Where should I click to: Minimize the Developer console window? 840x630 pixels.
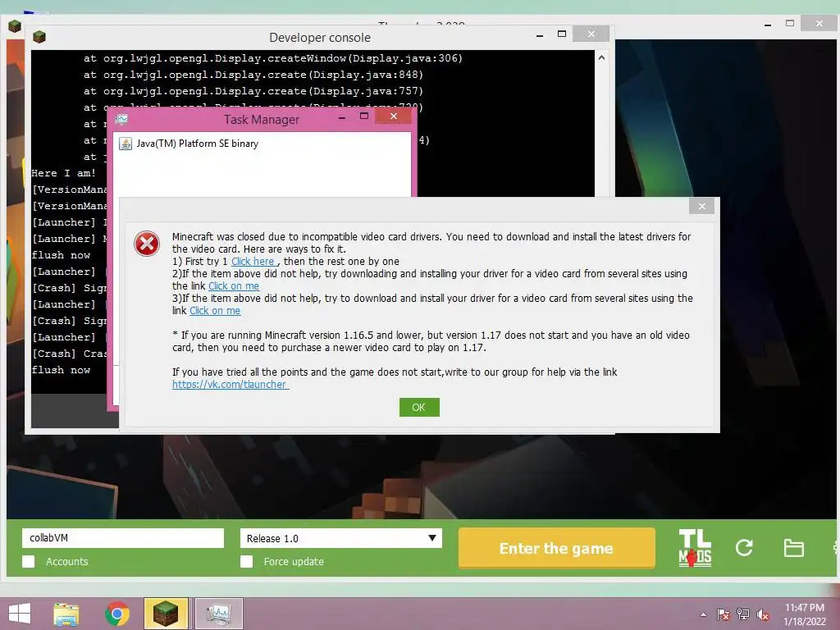pos(540,34)
